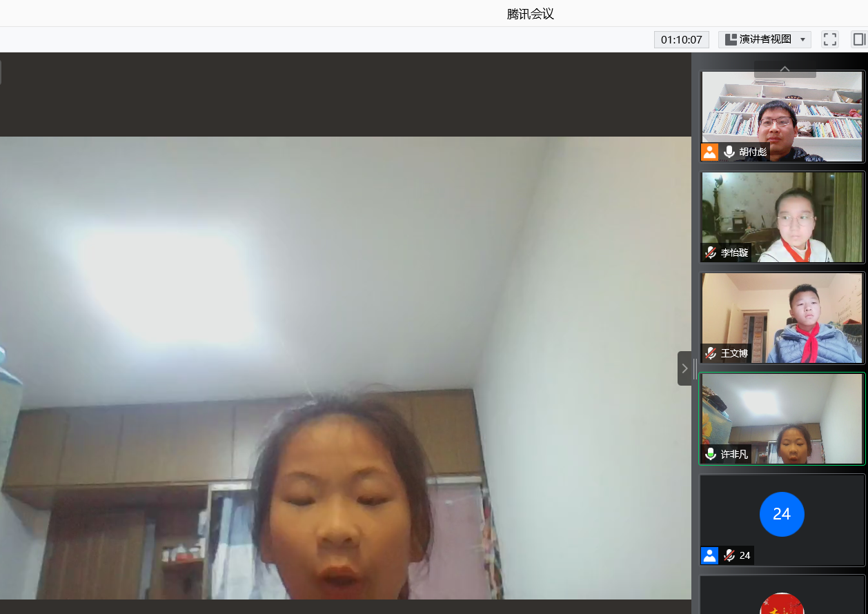The image size is (868, 614).
Task: Click the name label 王文博
Action: [734, 354]
